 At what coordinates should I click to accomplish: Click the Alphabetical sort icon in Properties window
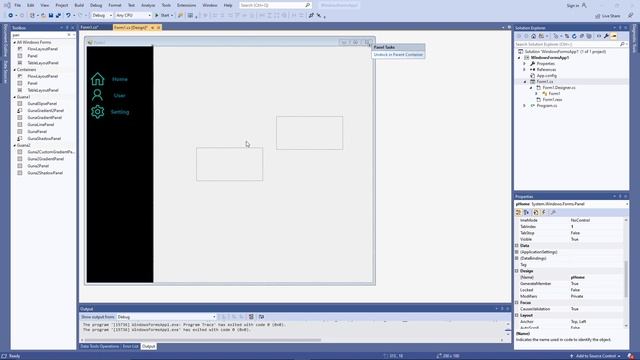pyautogui.click(x=527, y=212)
